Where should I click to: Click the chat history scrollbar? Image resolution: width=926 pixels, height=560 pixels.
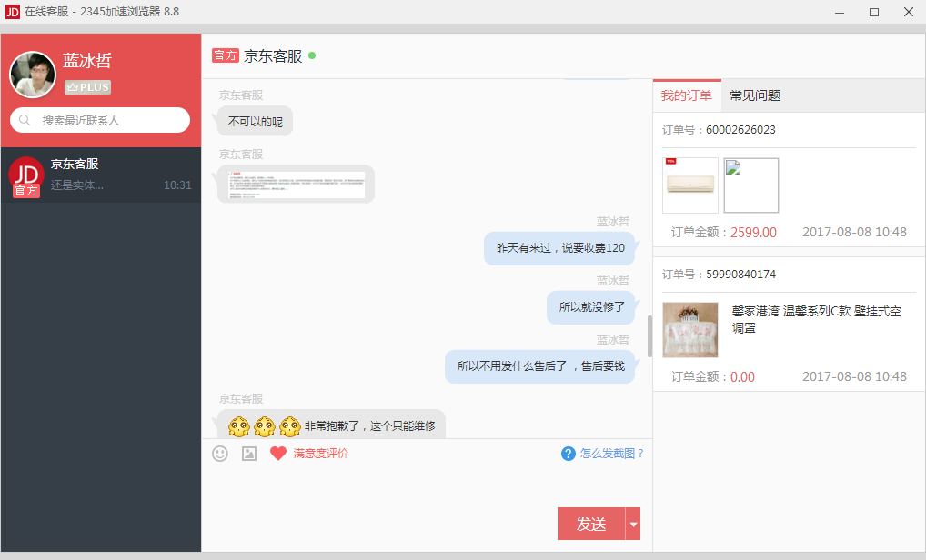[x=649, y=336]
